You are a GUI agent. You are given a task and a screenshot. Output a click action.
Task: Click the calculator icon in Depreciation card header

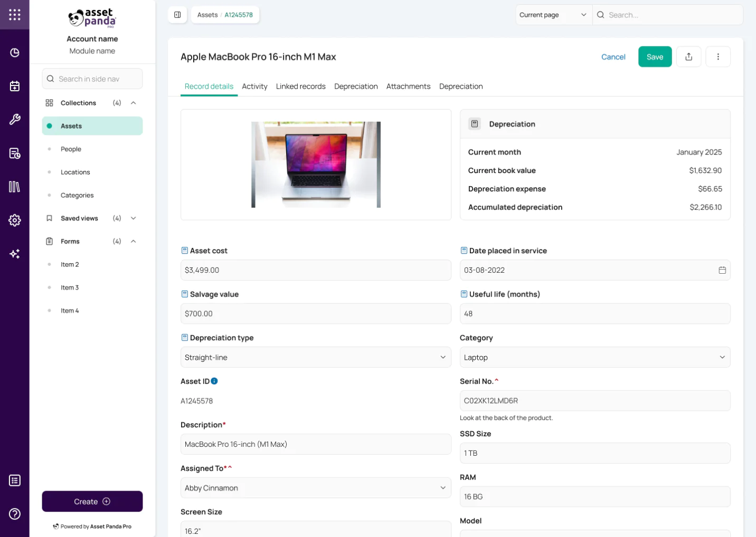tap(475, 124)
